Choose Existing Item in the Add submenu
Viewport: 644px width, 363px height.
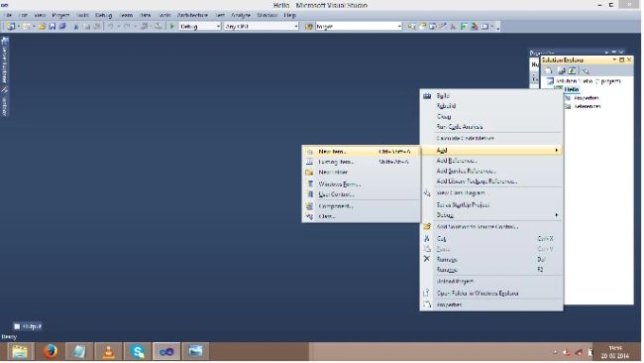point(361,162)
